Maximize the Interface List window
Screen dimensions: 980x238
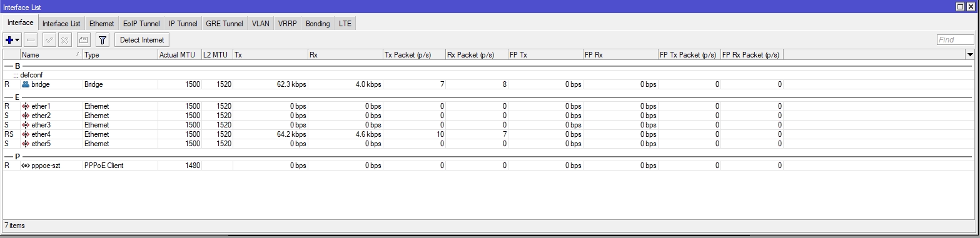tap(960, 6)
